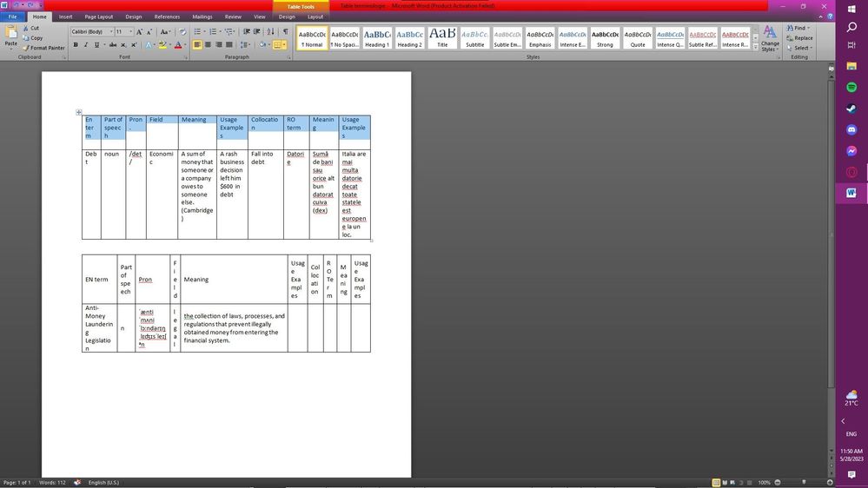Show or hide paragraph marks

(286, 31)
